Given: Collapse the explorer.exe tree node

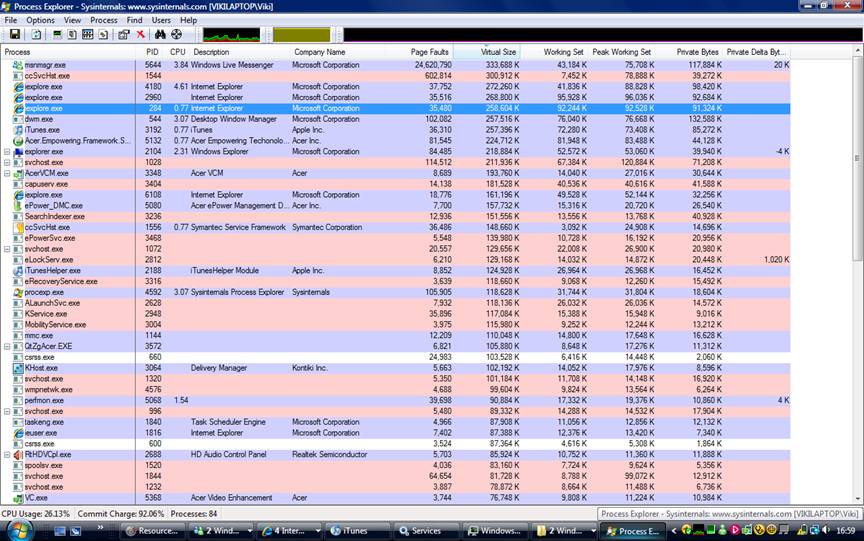Looking at the screenshot, I should 7,152.
